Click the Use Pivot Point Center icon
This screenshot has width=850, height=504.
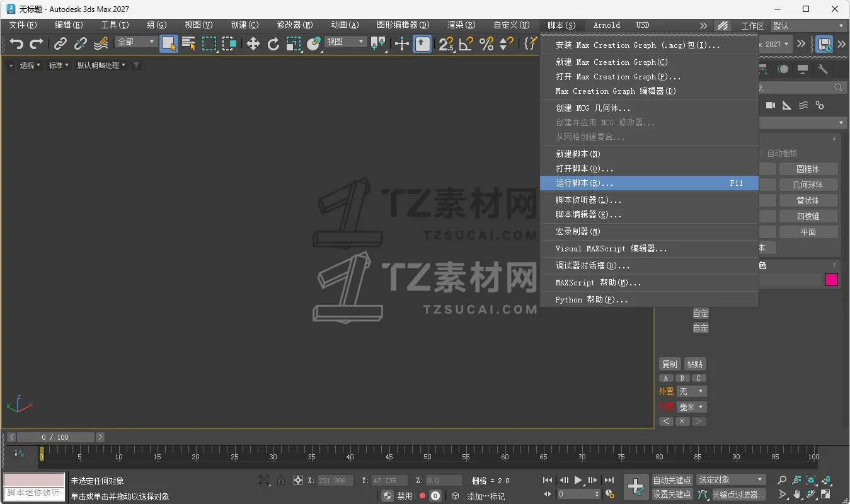point(378,43)
